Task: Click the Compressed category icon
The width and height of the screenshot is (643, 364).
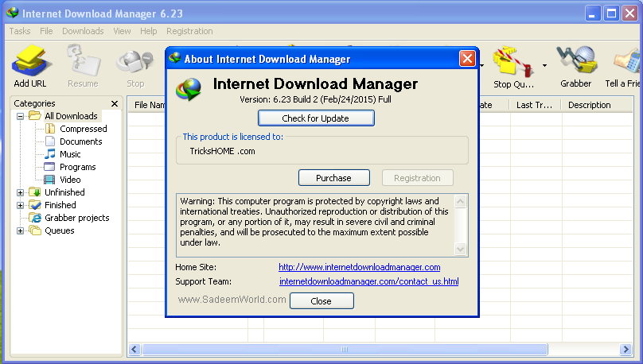Action: coord(50,129)
